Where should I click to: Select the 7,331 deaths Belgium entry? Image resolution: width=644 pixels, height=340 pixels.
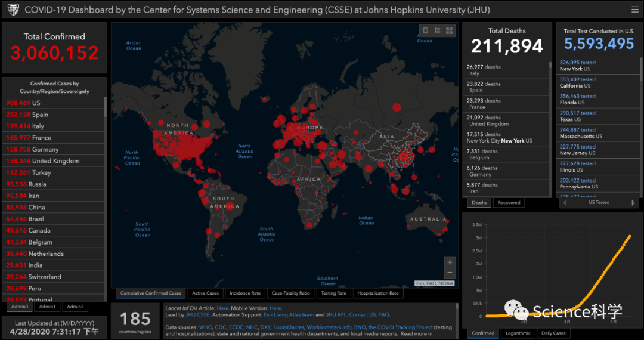(x=506, y=154)
